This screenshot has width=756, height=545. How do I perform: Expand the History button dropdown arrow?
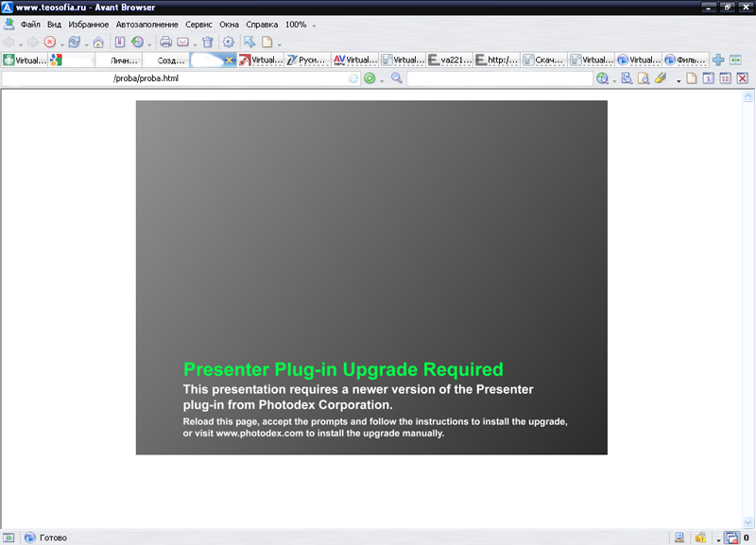click(149, 45)
